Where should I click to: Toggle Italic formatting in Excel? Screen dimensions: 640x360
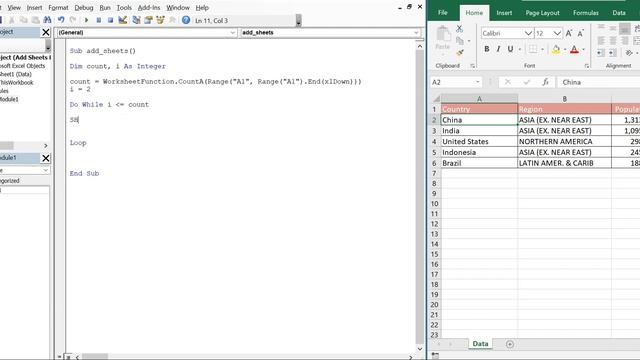498,49
